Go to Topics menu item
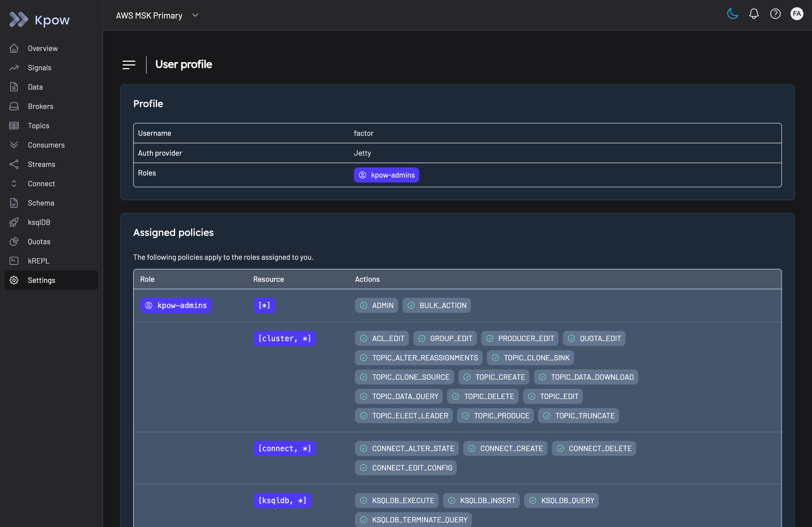 click(x=51, y=126)
